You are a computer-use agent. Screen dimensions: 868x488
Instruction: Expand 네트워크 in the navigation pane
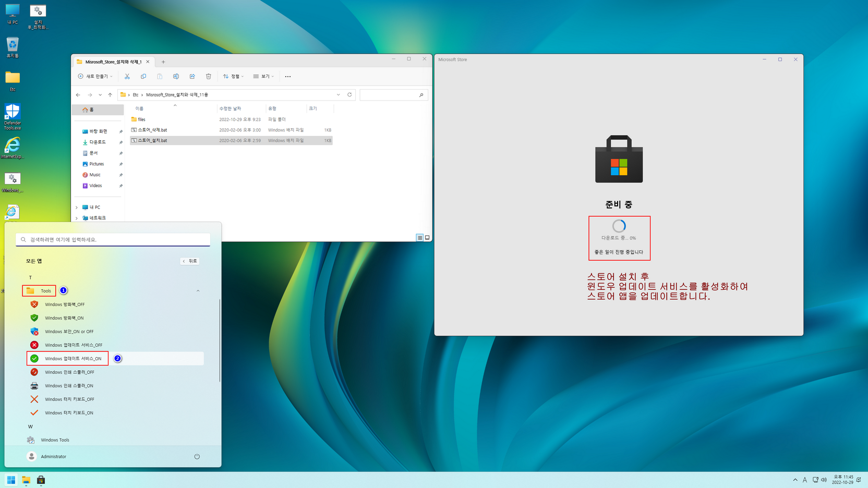[77, 218]
